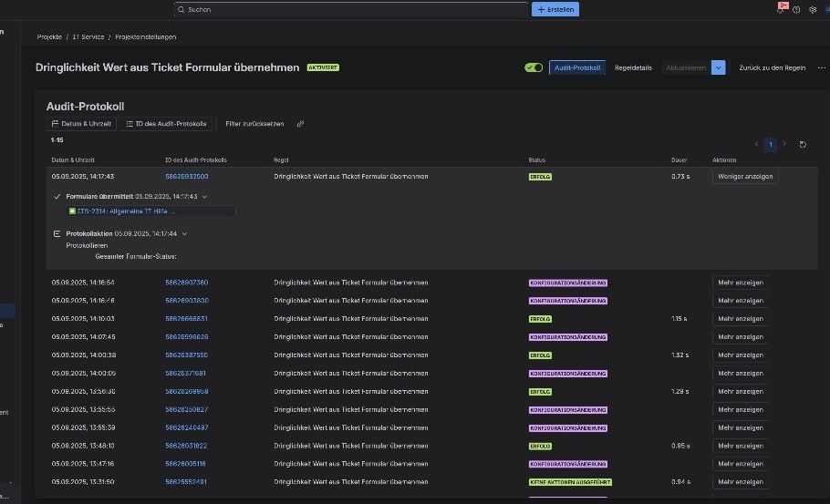Select page number 1 in pagination
The height and width of the screenshot is (504, 830).
coord(770,144)
